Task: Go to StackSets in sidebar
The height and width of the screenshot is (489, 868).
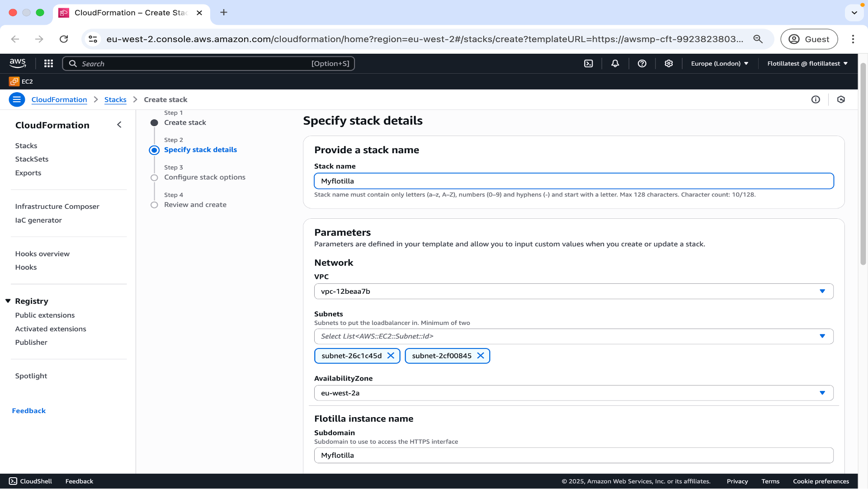Action: pos(32,159)
